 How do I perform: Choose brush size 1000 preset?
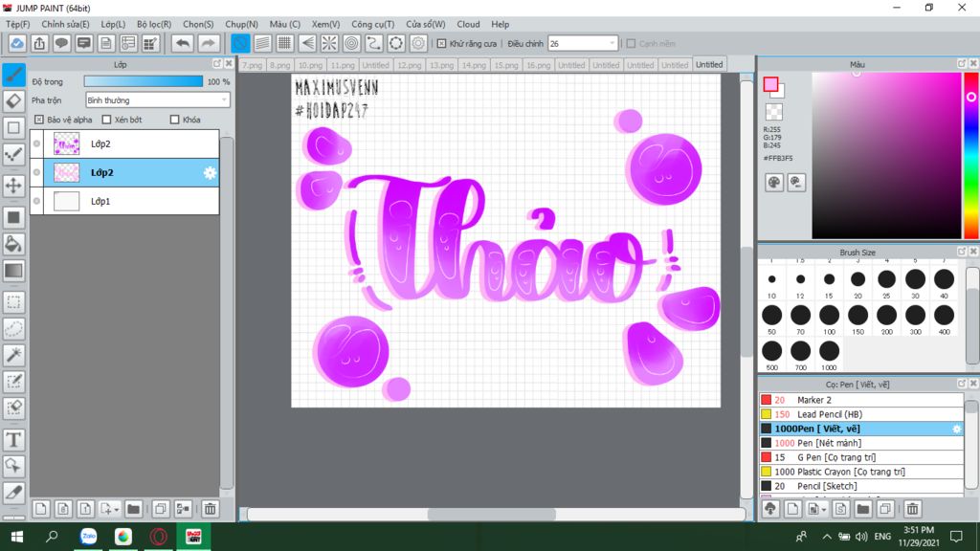click(829, 355)
